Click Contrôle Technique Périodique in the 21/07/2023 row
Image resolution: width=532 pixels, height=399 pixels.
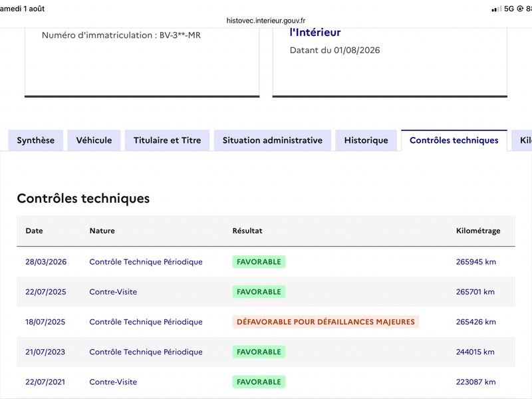tap(146, 352)
